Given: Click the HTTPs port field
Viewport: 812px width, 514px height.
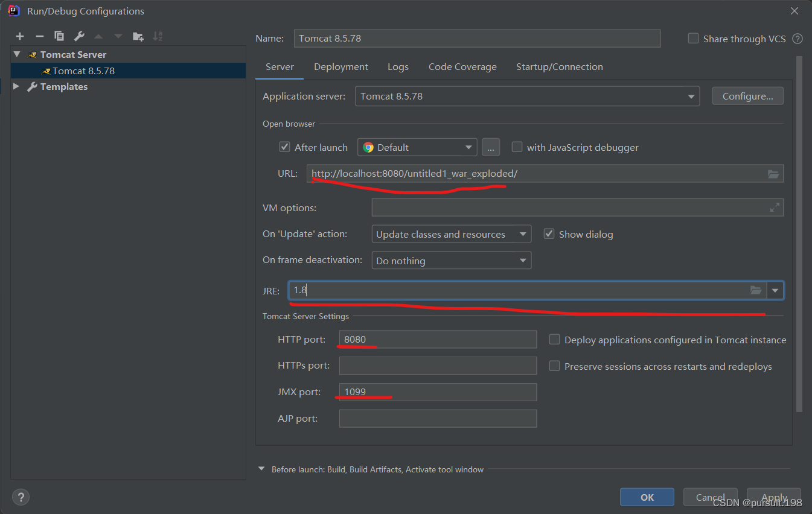Looking at the screenshot, I should (x=438, y=366).
